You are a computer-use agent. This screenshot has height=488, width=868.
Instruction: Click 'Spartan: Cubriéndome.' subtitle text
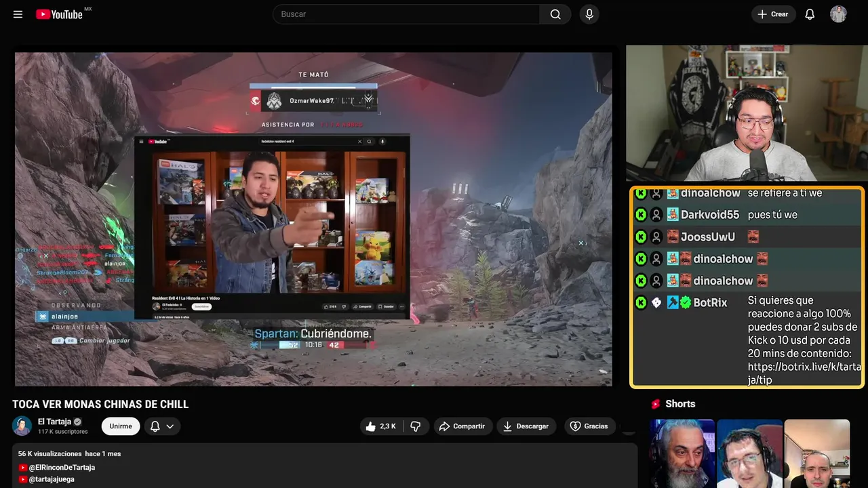point(313,334)
